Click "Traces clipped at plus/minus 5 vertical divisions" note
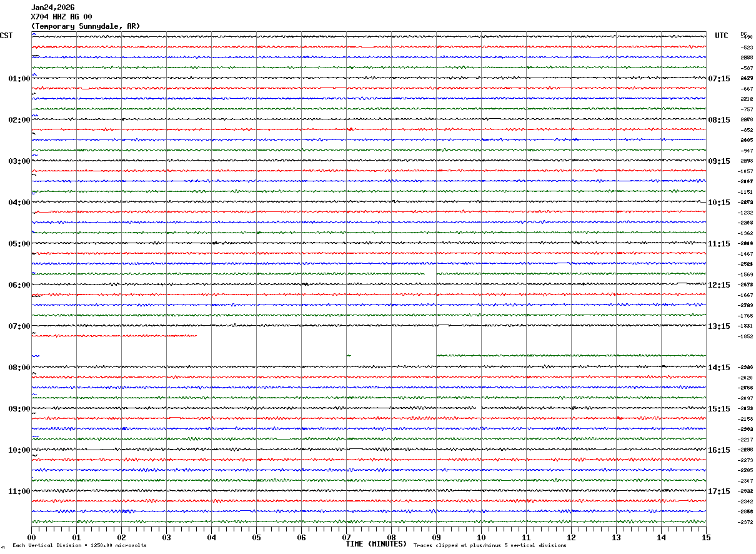Image resolution: width=756 pixels, height=554 pixels. [x=490, y=546]
